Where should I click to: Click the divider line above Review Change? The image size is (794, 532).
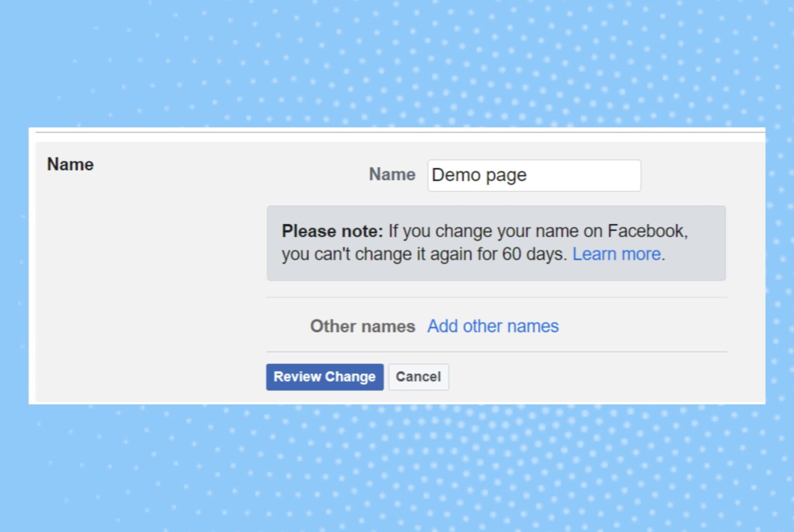(x=496, y=352)
